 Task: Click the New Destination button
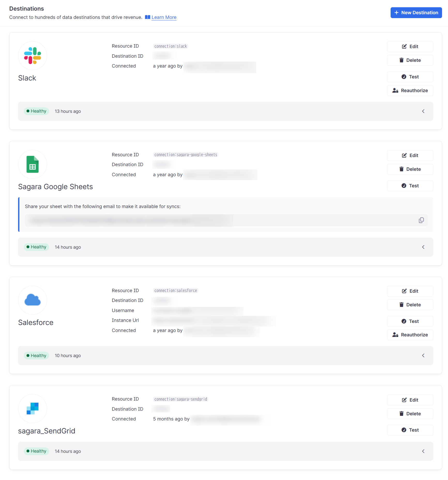pyautogui.click(x=416, y=13)
